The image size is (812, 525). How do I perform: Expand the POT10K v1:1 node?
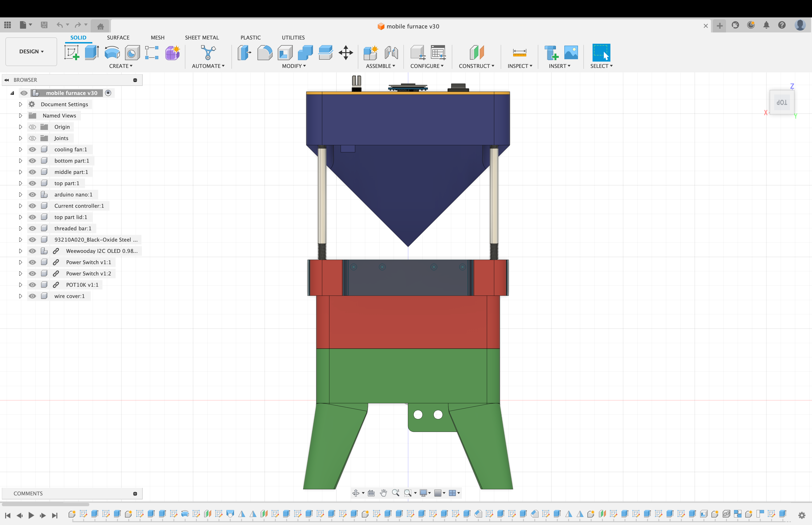coord(20,285)
